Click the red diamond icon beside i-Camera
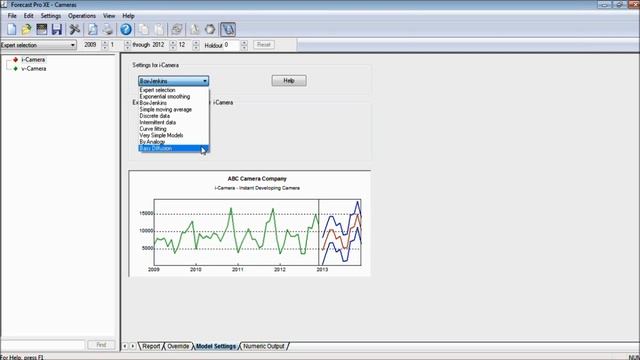The height and width of the screenshot is (360, 640). pos(16,60)
